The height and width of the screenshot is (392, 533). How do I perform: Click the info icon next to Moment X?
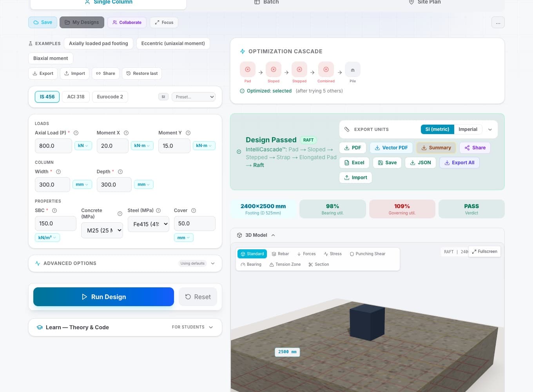[126, 133]
